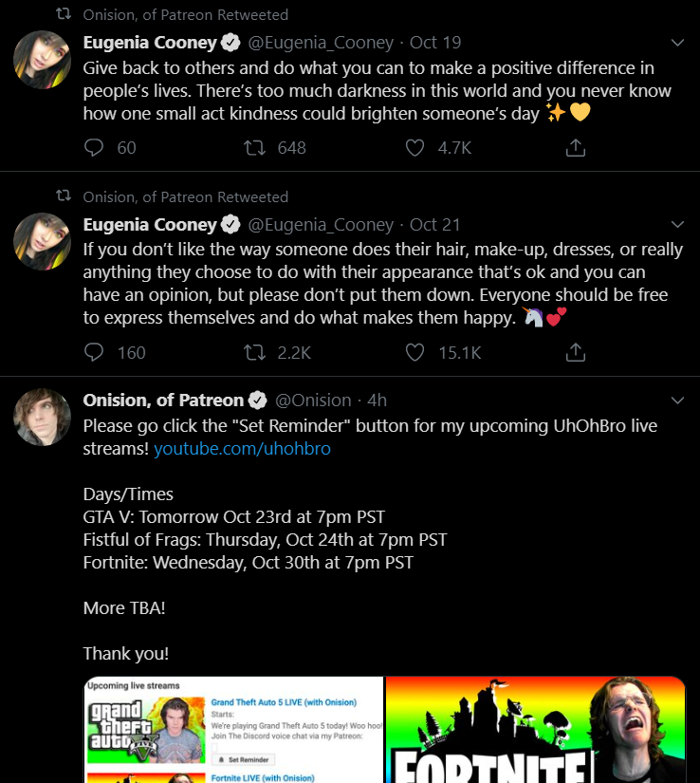Open the options chevron on Oct 19 tweet
The height and width of the screenshot is (783, 700).
click(x=677, y=43)
